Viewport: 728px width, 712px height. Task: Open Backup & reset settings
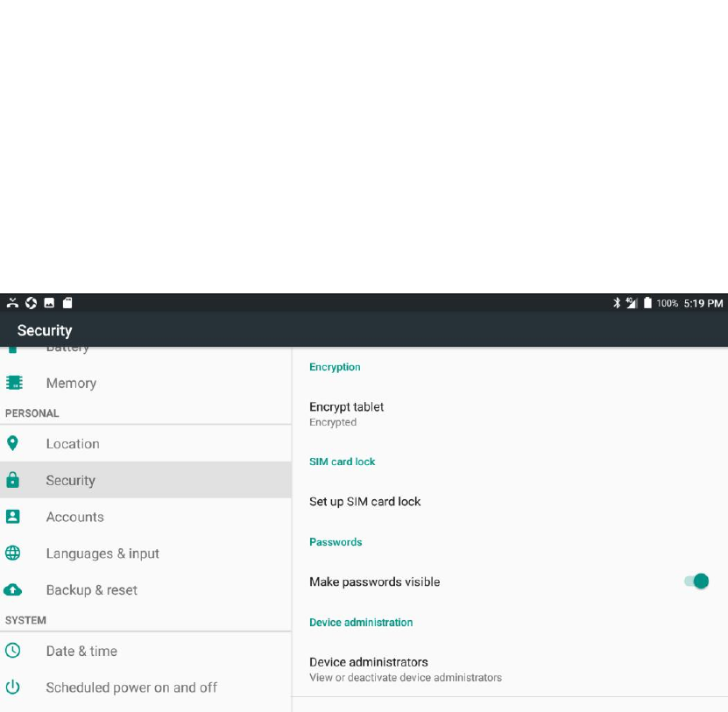145,589
